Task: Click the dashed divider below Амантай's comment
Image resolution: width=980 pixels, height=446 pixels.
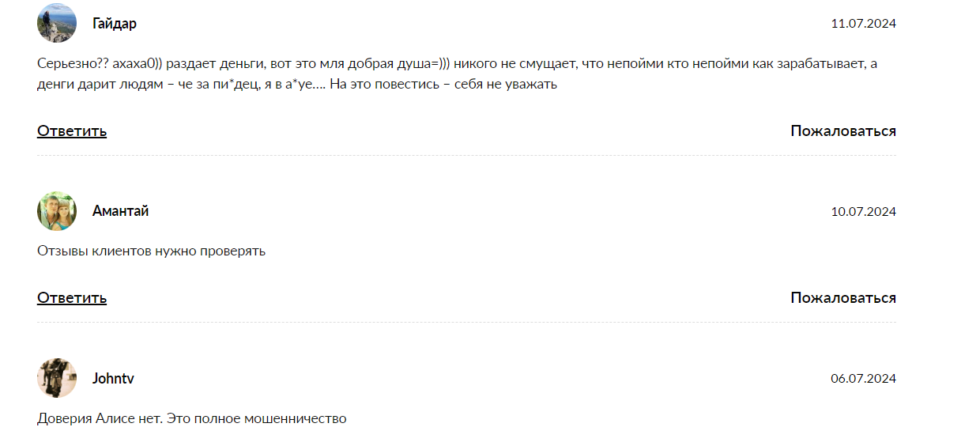Action: click(466, 323)
